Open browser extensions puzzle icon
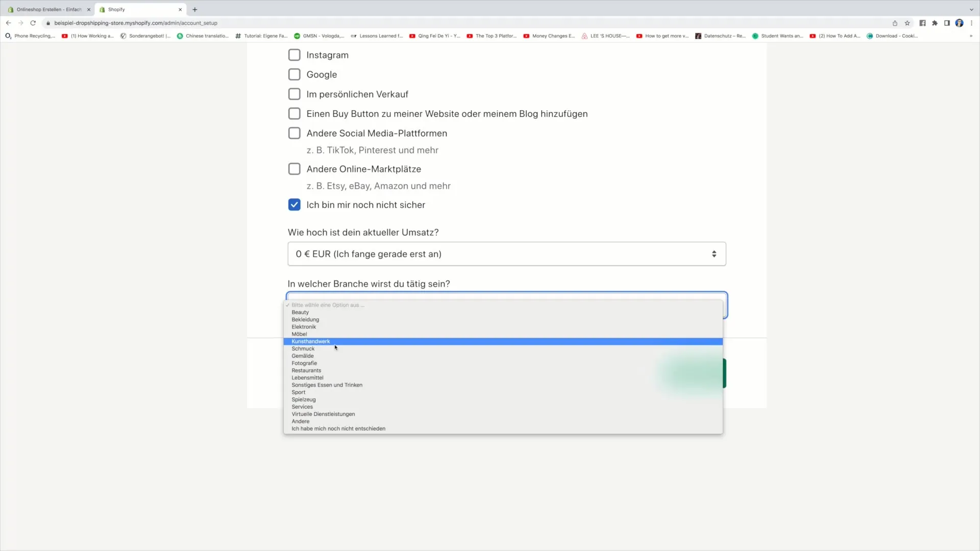The image size is (980, 551). pos(935,23)
